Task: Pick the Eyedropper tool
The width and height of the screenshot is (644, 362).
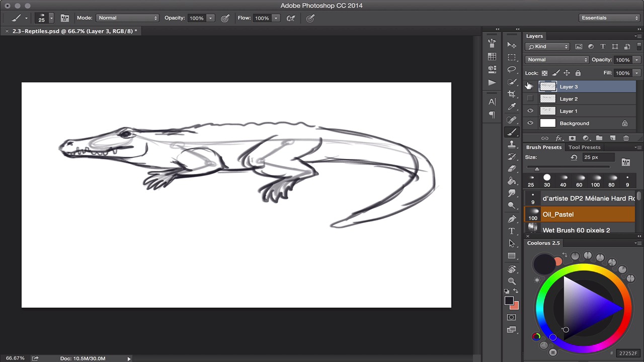Action: click(x=512, y=107)
